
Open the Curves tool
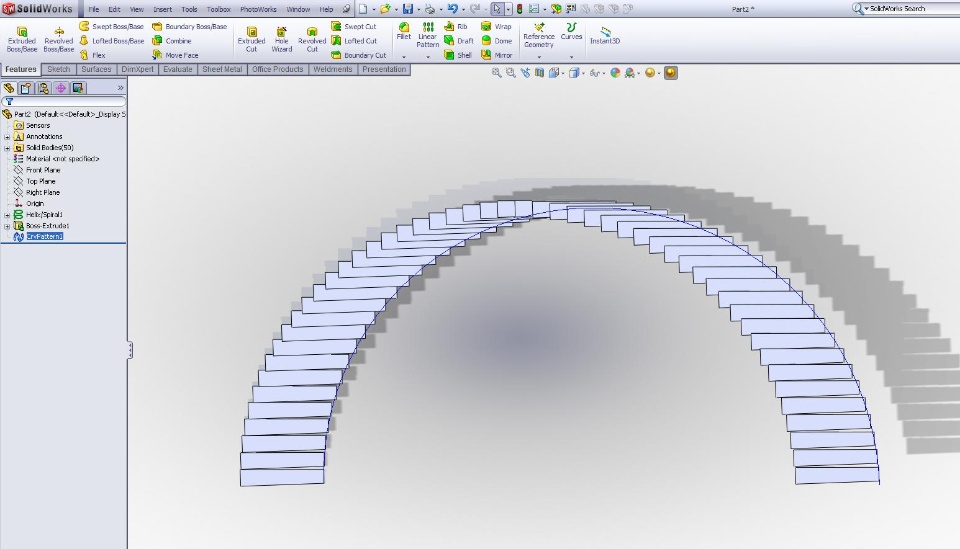pyautogui.click(x=571, y=31)
